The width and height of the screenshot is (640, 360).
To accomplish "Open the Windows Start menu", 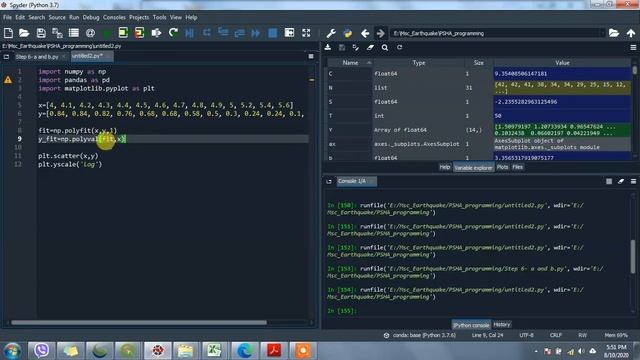I will click(x=13, y=351).
